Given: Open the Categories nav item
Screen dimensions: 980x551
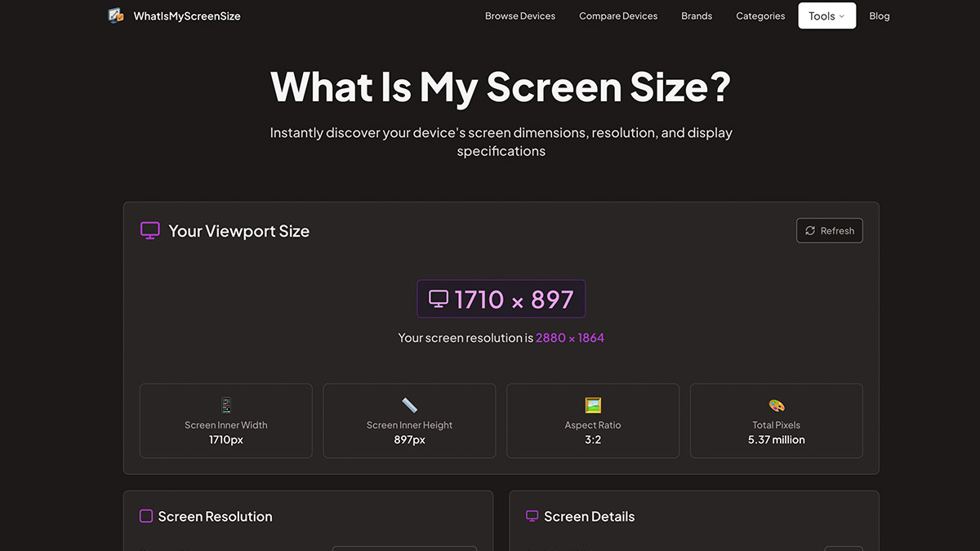Looking at the screenshot, I should point(760,16).
